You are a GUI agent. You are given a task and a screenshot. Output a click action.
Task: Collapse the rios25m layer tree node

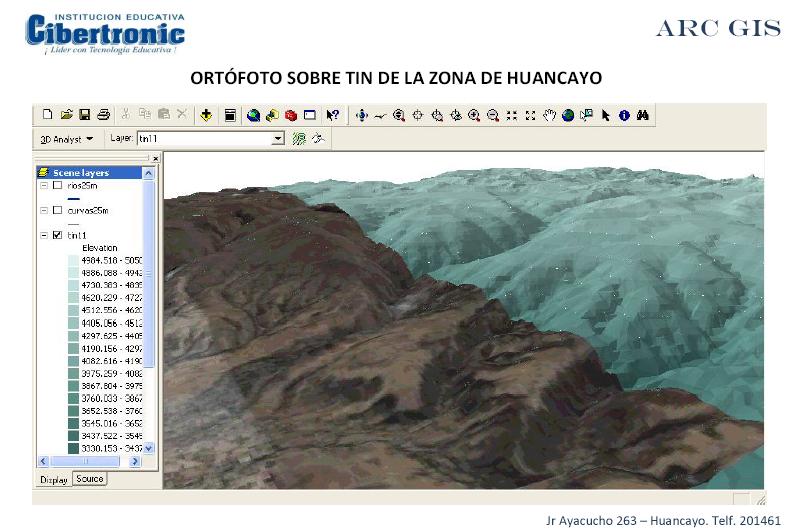[44, 185]
